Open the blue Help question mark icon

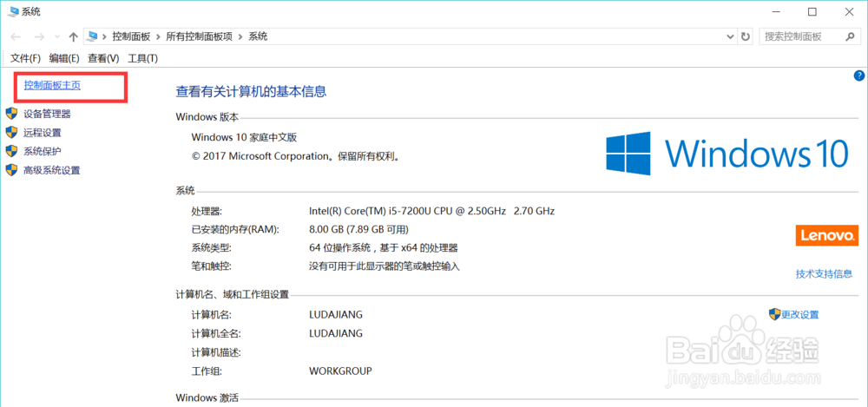point(859,75)
